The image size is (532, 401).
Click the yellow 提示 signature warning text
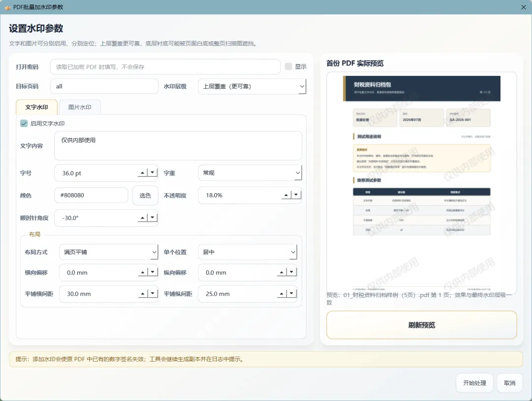(130, 359)
